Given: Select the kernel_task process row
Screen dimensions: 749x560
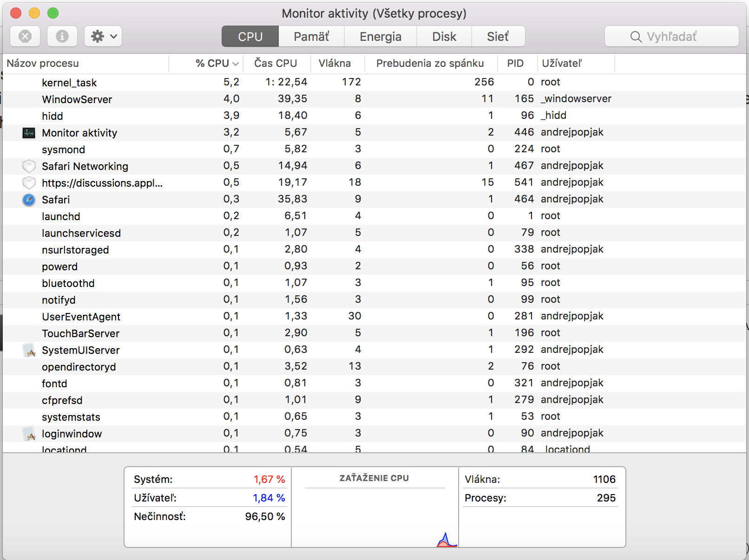Looking at the screenshot, I should [x=374, y=83].
